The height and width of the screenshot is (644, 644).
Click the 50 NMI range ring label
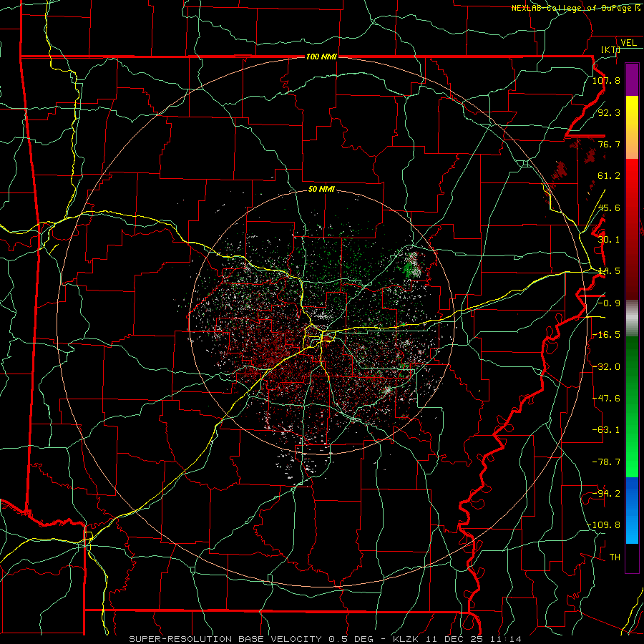click(x=321, y=190)
